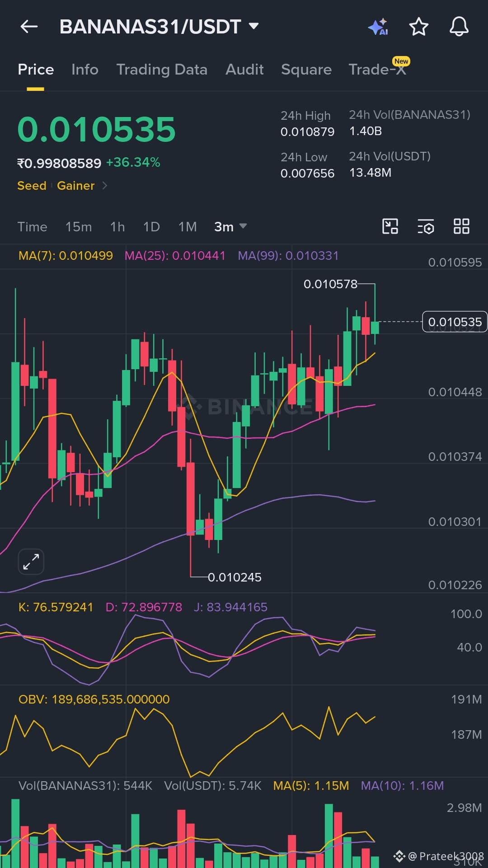Select the Time chart view

[33, 226]
